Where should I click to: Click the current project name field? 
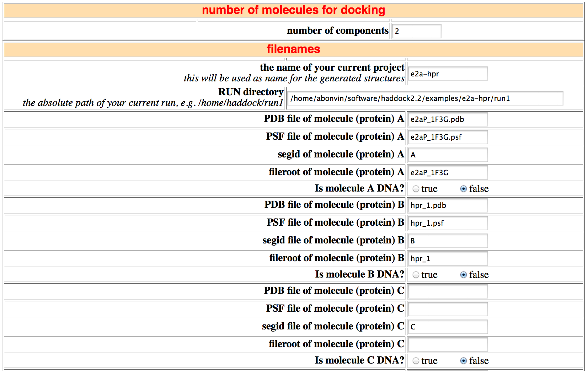(448, 74)
